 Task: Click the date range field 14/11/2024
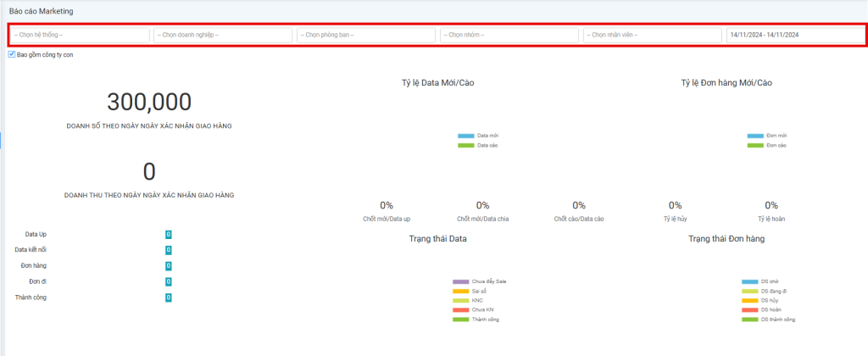point(794,35)
